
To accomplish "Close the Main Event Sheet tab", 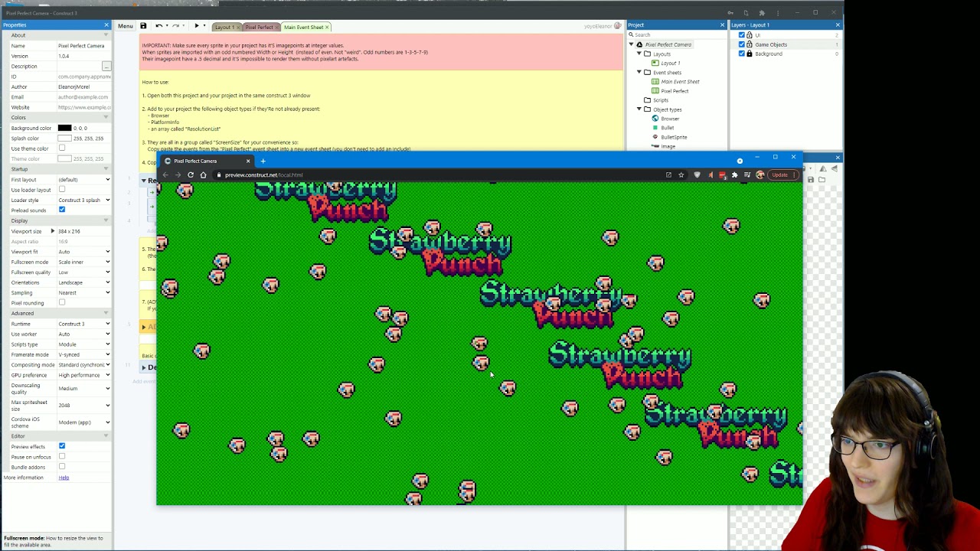I will click(327, 28).
